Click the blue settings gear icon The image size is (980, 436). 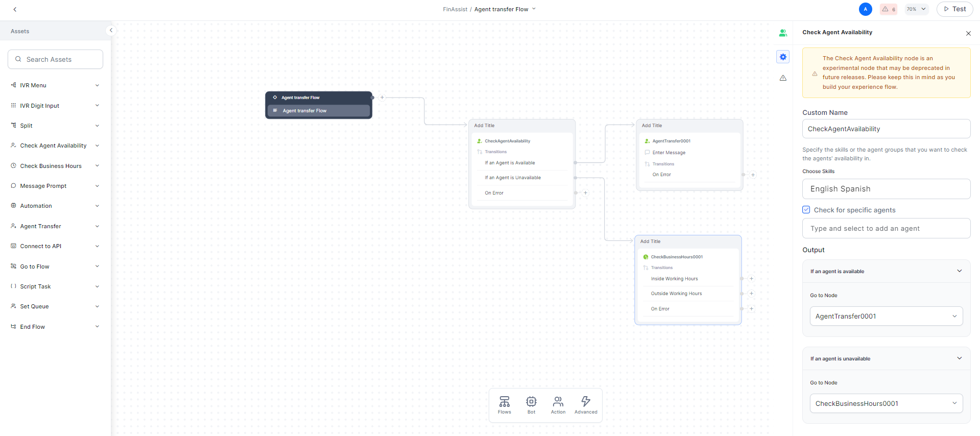tap(783, 57)
